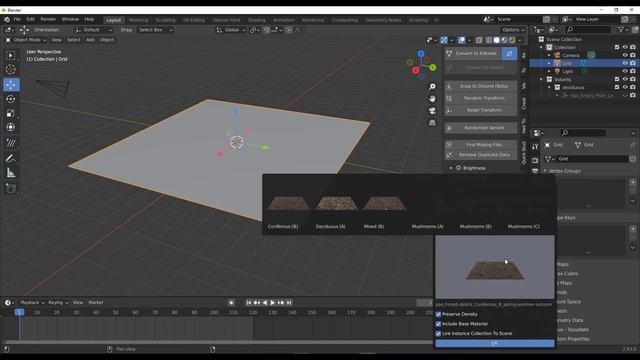Toggle X-ray mode icon
The width and height of the screenshot is (640, 360).
[479, 40]
